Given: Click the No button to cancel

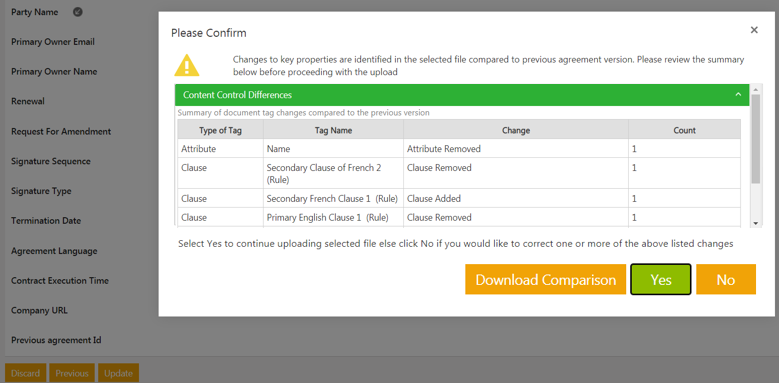Looking at the screenshot, I should click(726, 280).
